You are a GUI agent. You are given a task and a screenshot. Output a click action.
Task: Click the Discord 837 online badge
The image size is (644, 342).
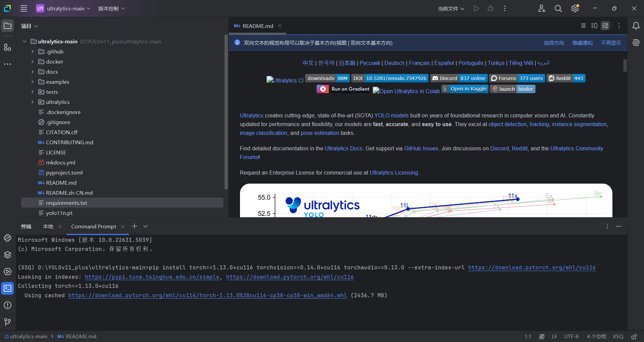pos(459,78)
